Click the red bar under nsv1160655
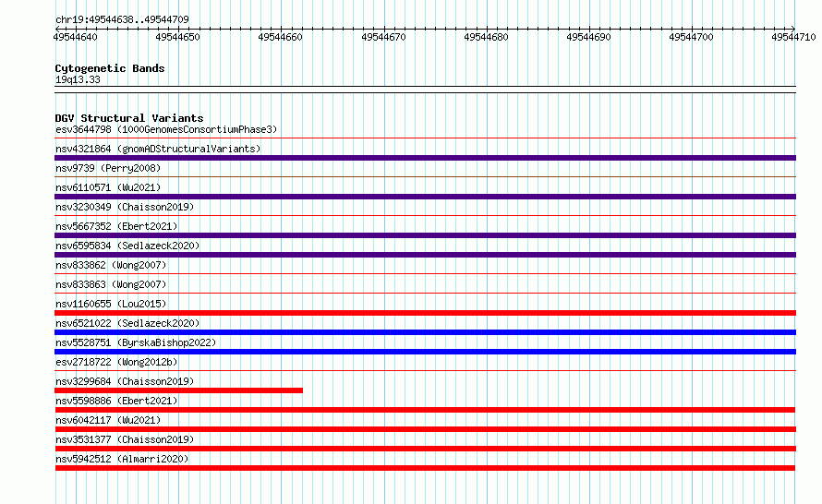Image resolution: width=822 pixels, height=504 pixels. point(425,313)
